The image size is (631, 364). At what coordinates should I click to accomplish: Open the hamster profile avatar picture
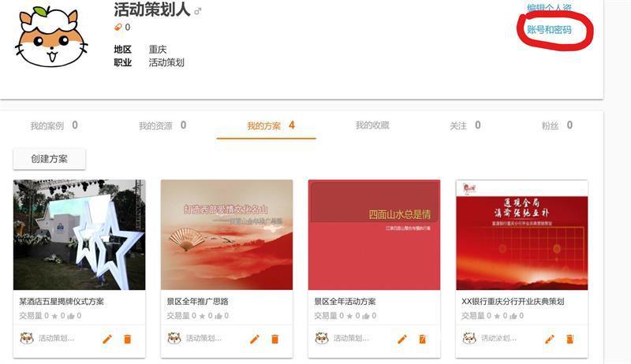pyautogui.click(x=51, y=37)
